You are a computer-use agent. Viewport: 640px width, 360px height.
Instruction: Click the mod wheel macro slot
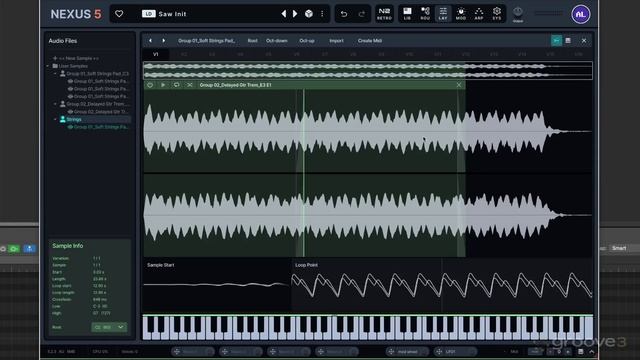[407, 351]
